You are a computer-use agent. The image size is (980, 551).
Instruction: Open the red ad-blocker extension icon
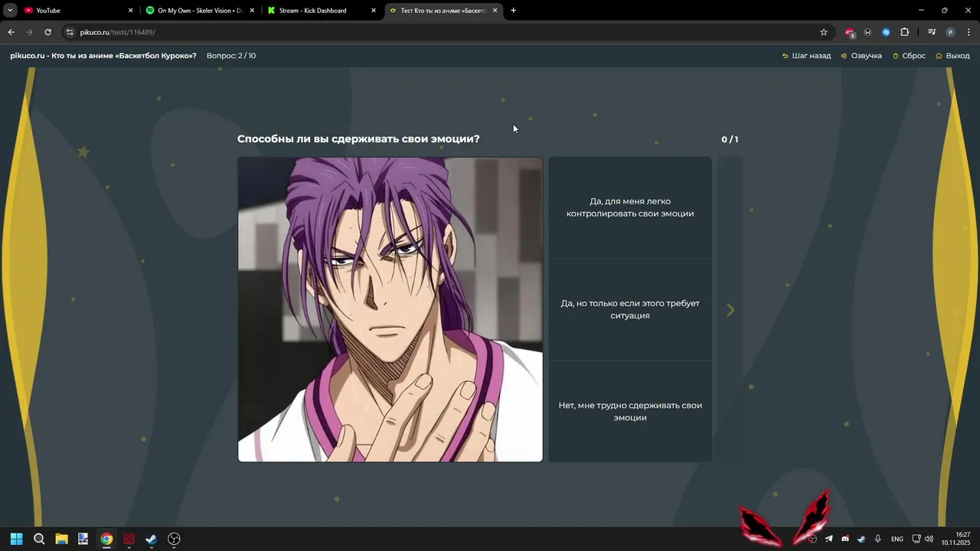tap(849, 32)
